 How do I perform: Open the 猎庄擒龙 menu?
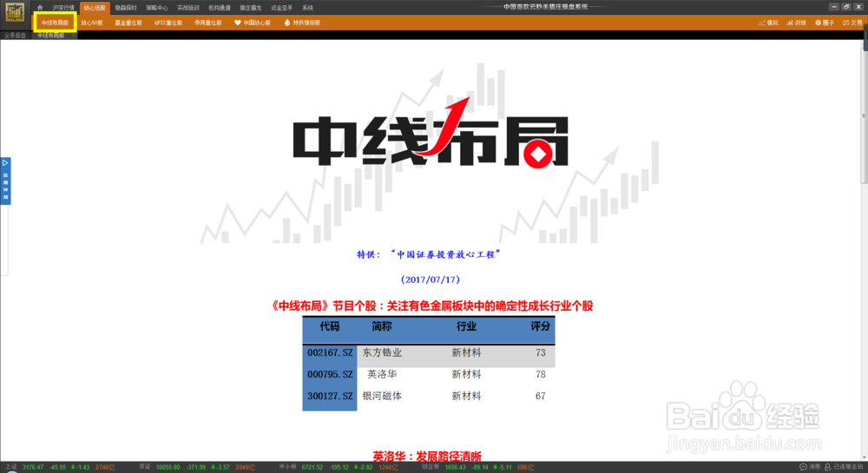pyautogui.click(x=250, y=8)
